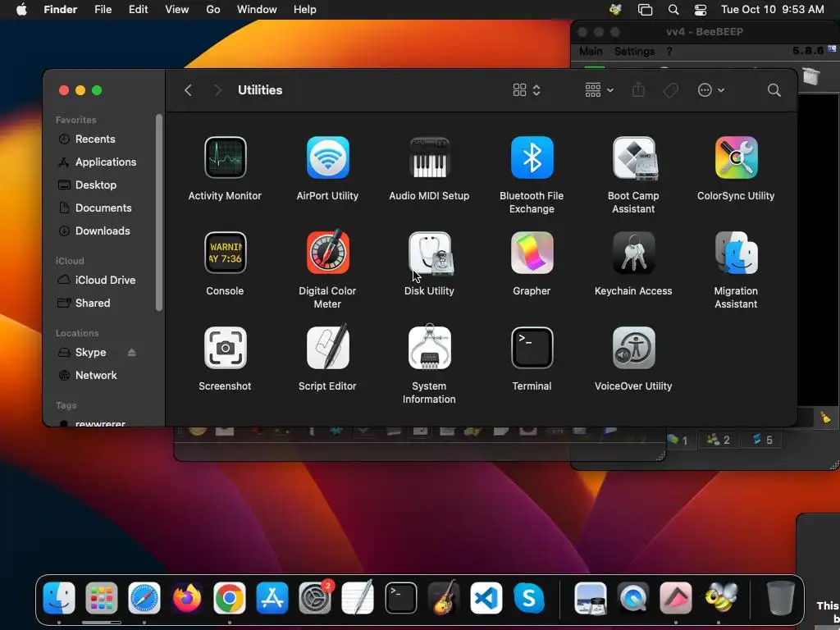Open the File menu
This screenshot has width=840, height=630.
pyautogui.click(x=103, y=10)
